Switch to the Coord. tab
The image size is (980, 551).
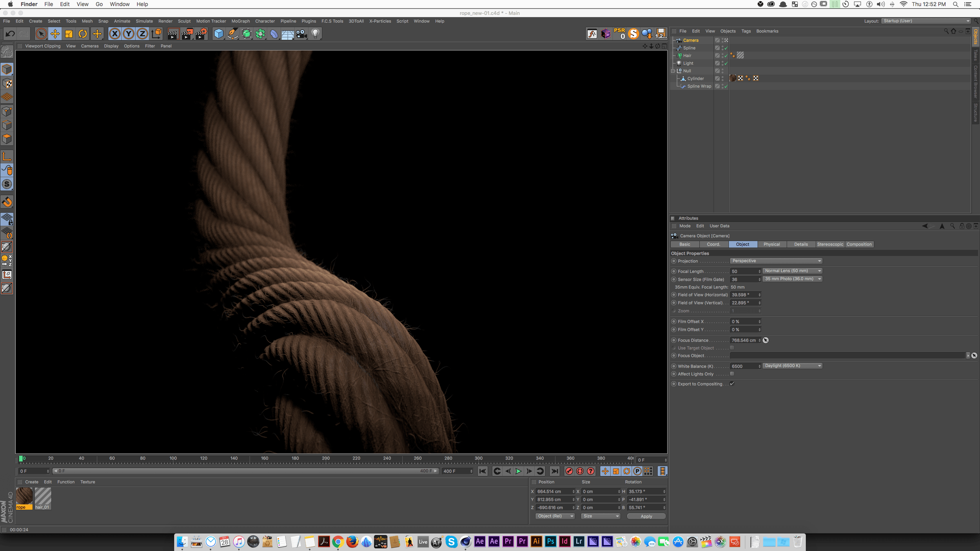[713, 244]
